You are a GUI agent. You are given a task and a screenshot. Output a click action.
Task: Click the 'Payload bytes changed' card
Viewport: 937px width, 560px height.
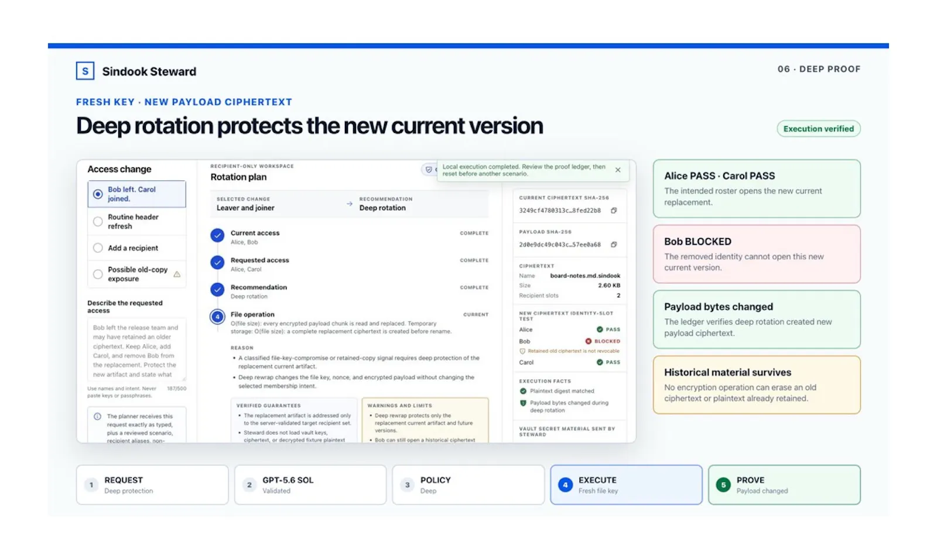(757, 319)
